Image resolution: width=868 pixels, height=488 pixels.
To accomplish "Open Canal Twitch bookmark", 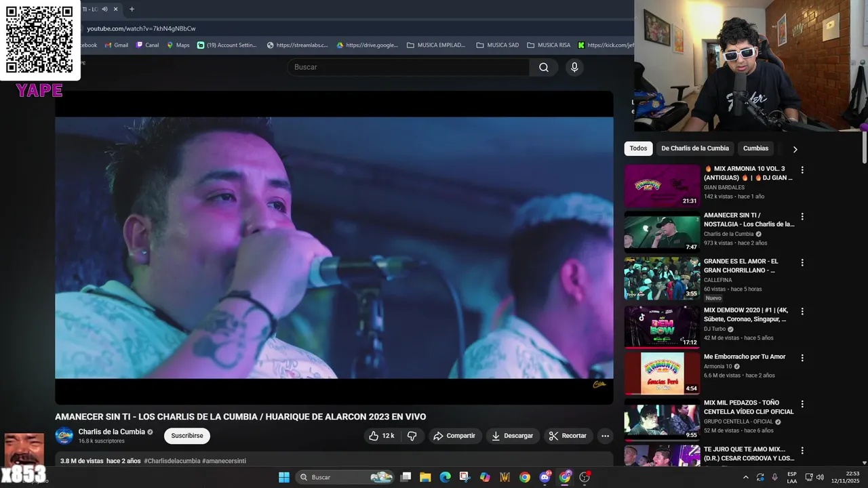I will [x=147, y=45].
